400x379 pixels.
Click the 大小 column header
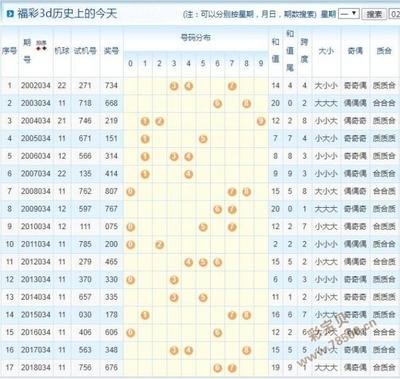pos(326,51)
